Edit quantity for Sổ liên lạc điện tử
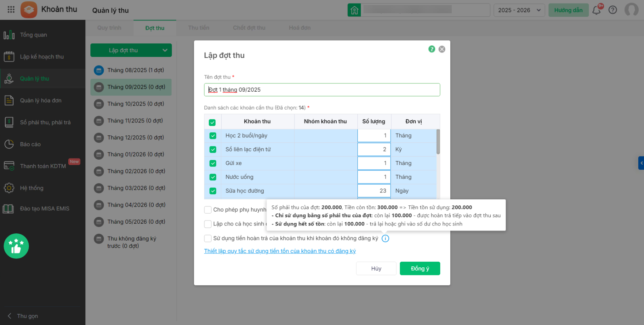 374,150
